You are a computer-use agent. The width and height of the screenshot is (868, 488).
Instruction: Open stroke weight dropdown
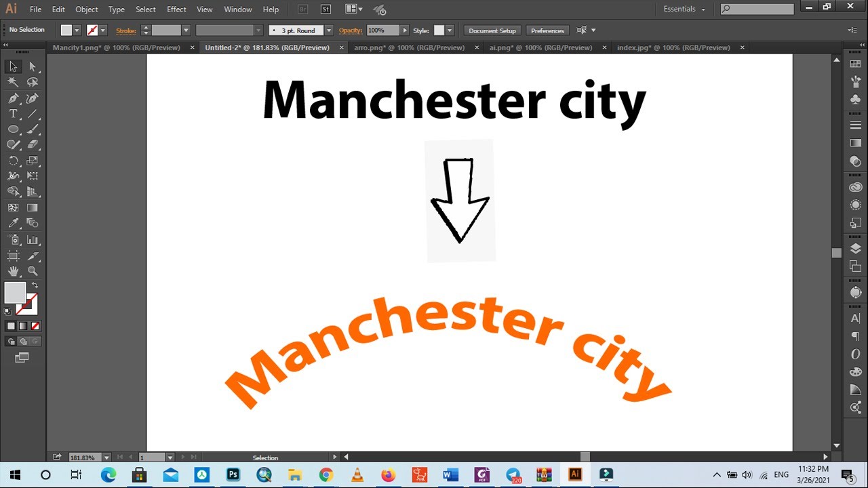coord(186,30)
